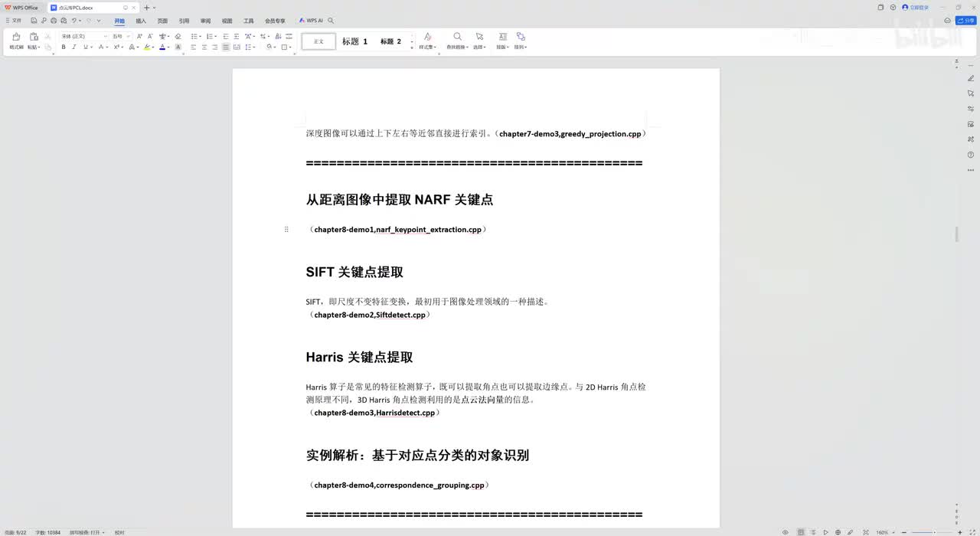Image resolution: width=980 pixels, height=536 pixels.
Task: Click Zoom in plus button in status bar
Action: pos(960,532)
